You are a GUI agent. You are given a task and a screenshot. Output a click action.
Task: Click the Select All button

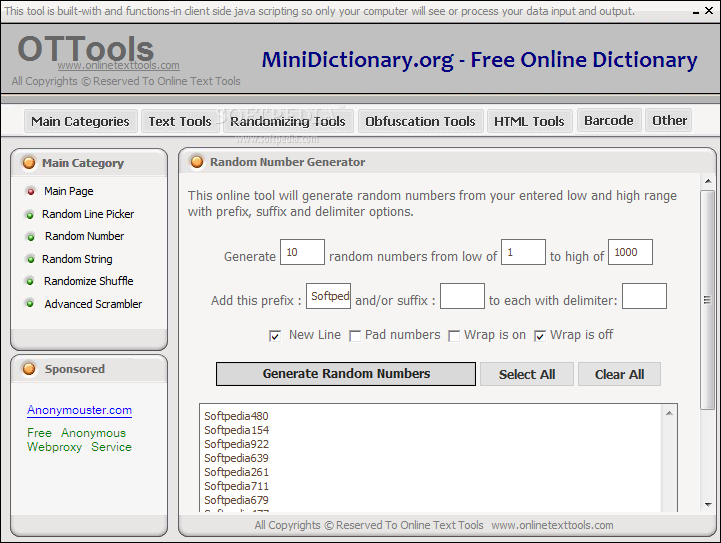(527, 374)
